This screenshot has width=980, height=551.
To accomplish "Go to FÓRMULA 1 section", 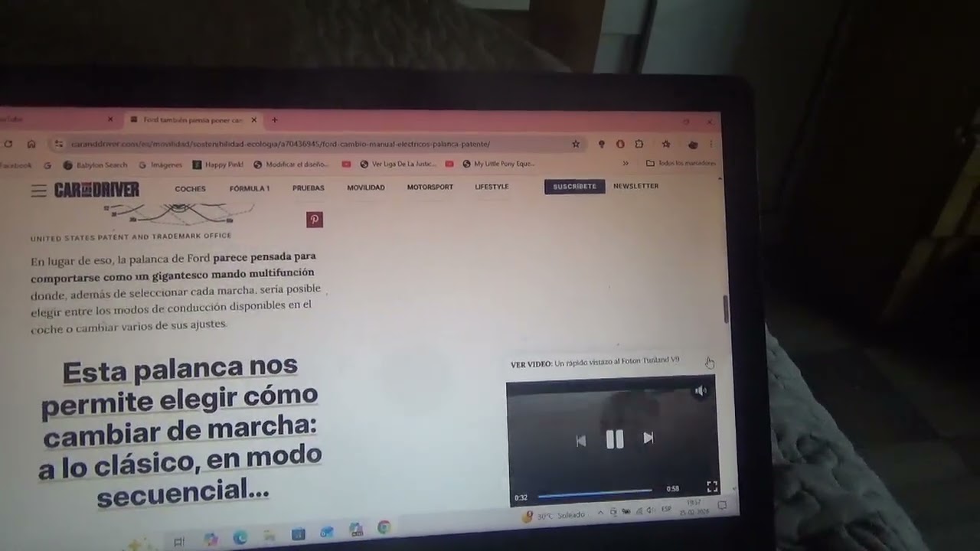I will pyautogui.click(x=250, y=188).
